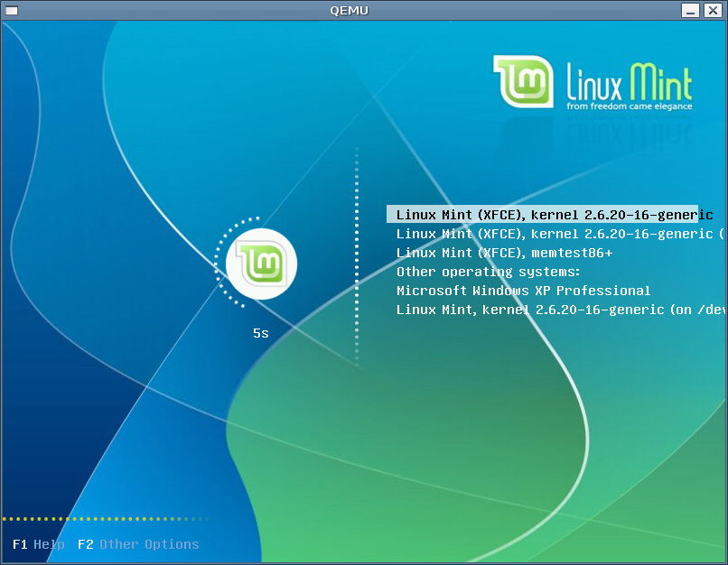
Task: Choose the second Linux Mint (XFCE) kernel entry
Action: 560,234
